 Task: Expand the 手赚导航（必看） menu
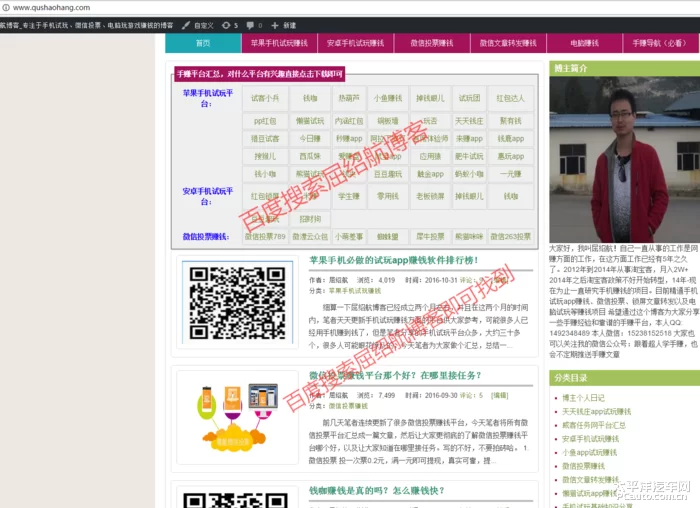click(659, 43)
